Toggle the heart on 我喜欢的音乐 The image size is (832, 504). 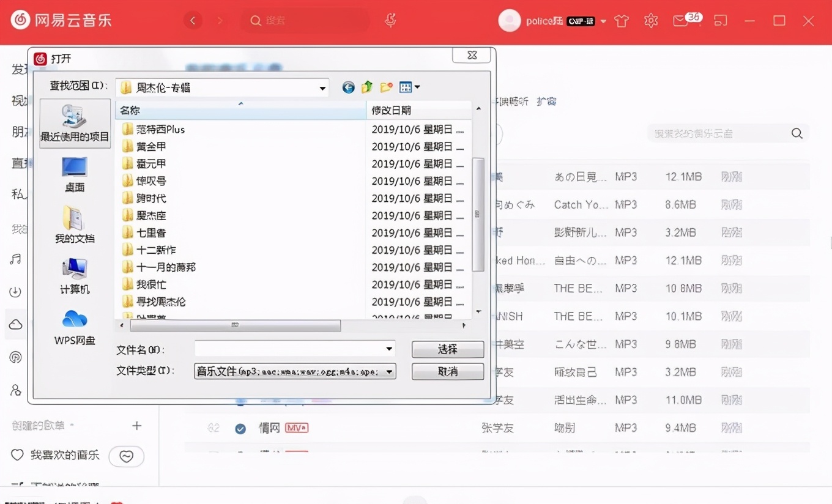[x=127, y=456]
